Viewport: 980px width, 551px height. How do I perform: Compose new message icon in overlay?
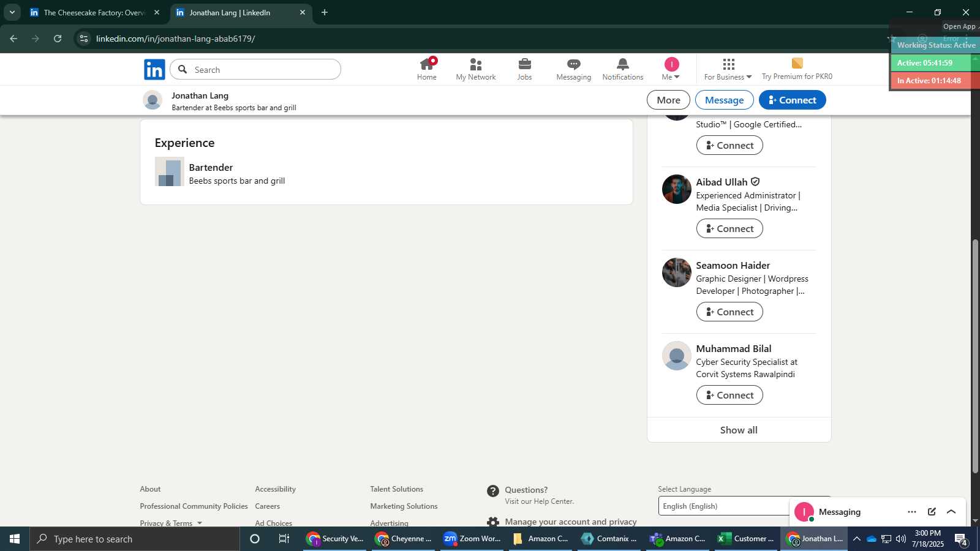[x=932, y=512]
